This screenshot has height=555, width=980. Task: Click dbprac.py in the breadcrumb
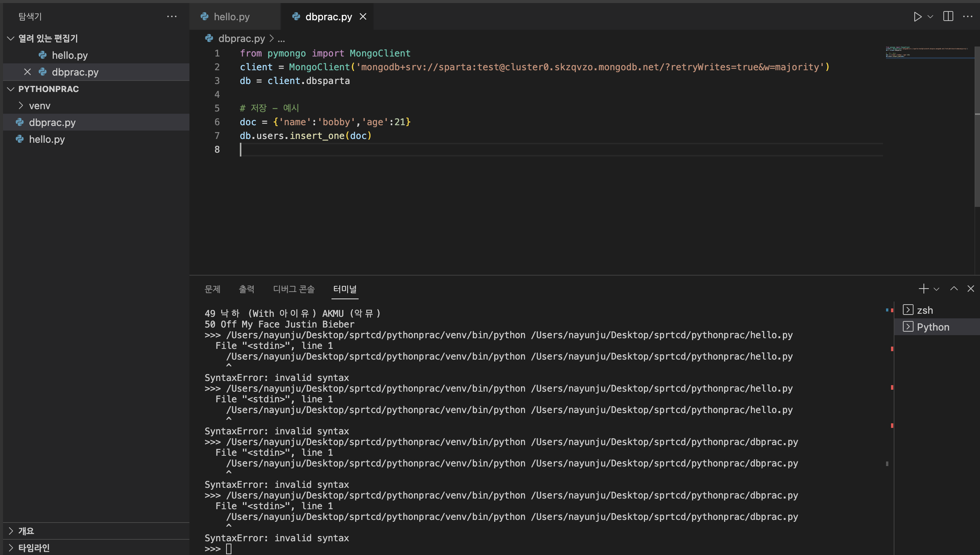tap(241, 39)
